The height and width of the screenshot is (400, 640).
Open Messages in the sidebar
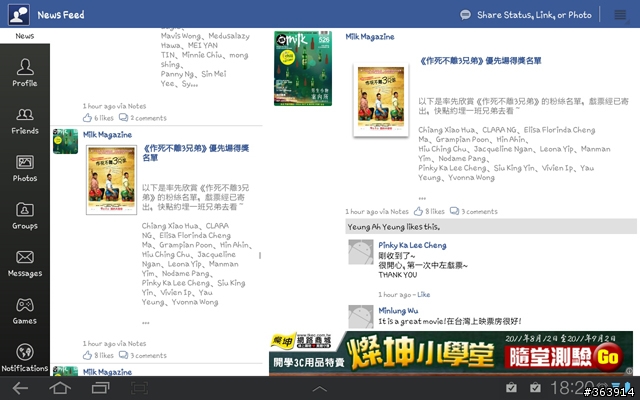[x=25, y=263]
